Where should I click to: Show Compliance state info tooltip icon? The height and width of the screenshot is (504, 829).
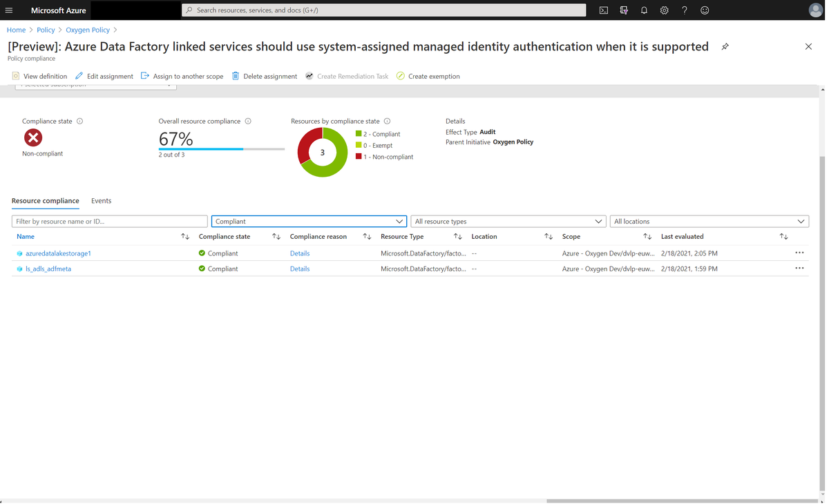79,122
